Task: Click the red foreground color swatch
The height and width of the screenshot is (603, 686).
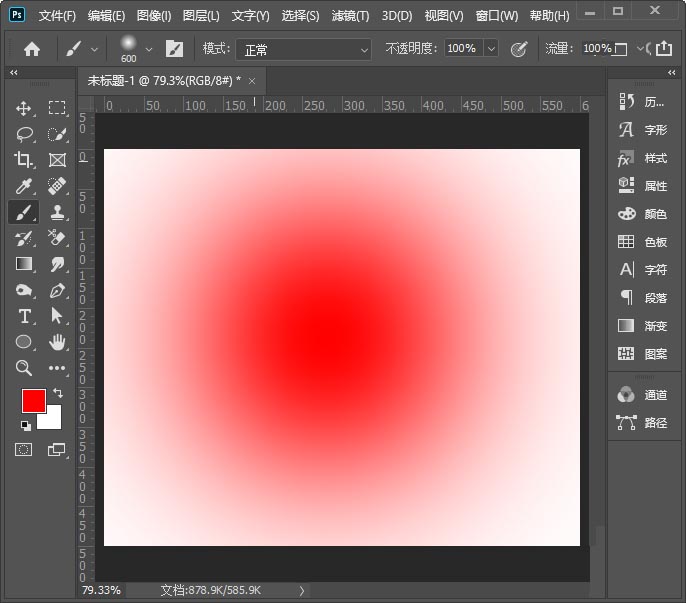Action: (x=34, y=401)
